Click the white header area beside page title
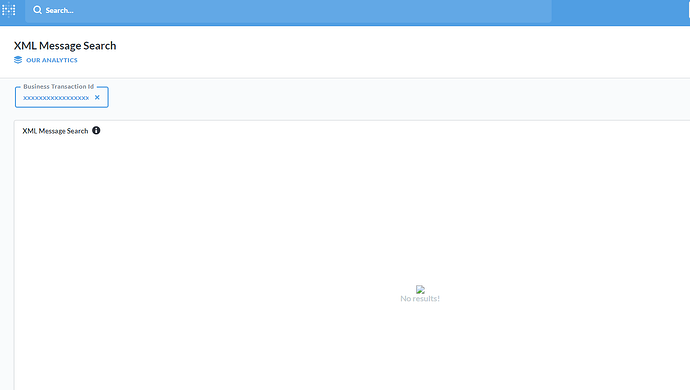 pos(396,52)
